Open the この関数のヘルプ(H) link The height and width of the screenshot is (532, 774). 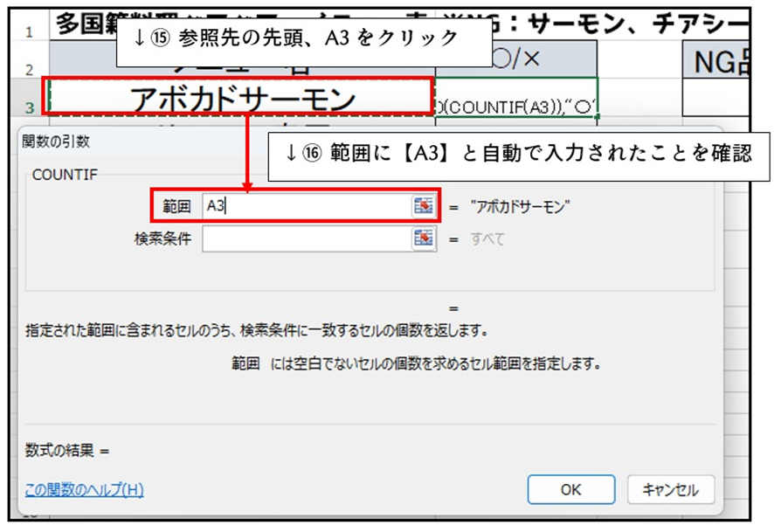coord(84,489)
